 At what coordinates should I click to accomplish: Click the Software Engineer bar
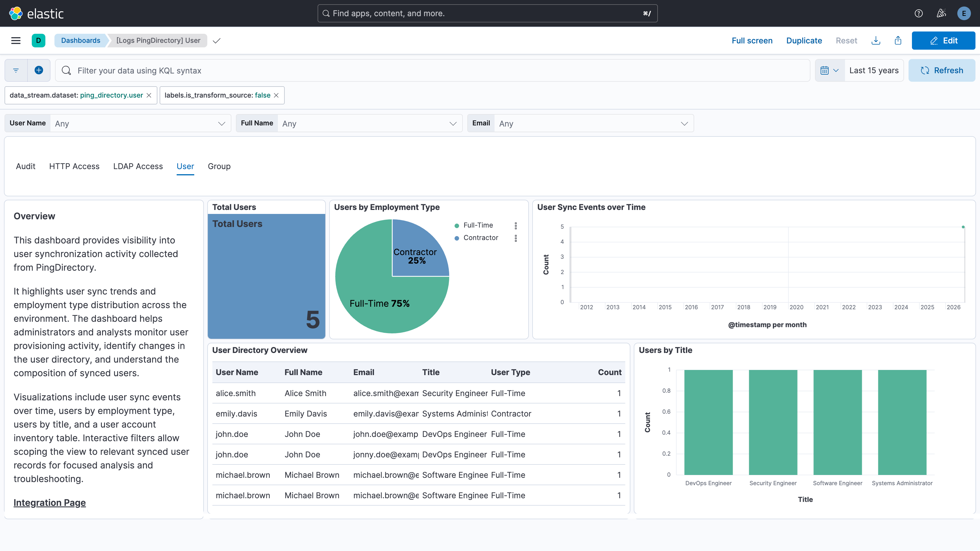837,422
